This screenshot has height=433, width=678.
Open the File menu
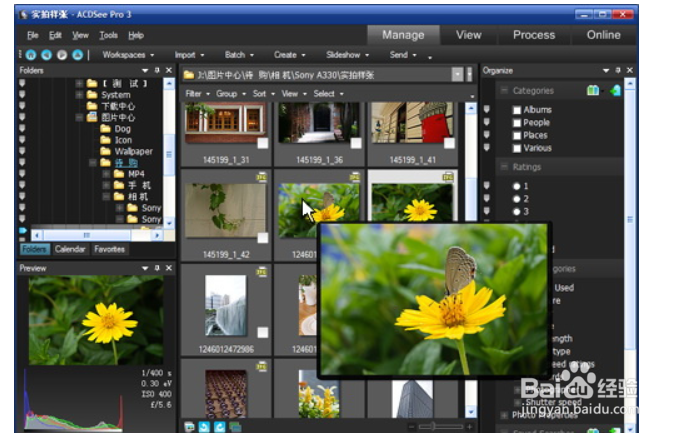(33, 35)
